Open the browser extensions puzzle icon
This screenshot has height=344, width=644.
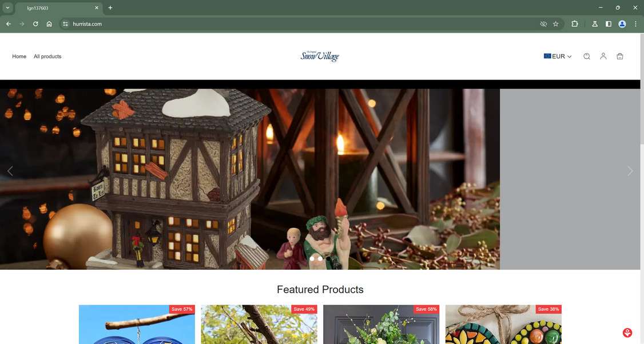pyautogui.click(x=575, y=24)
